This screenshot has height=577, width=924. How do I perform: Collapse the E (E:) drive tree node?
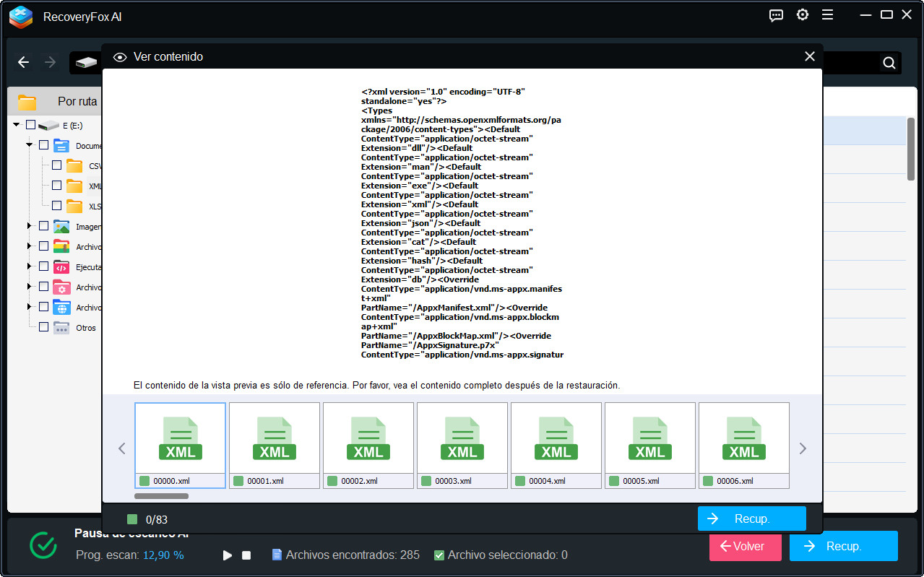17,125
